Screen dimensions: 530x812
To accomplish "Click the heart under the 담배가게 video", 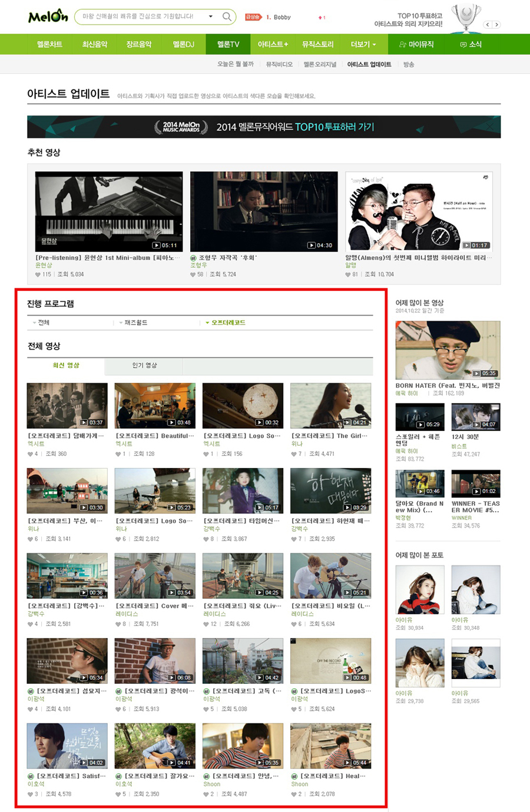I will pos(31,454).
